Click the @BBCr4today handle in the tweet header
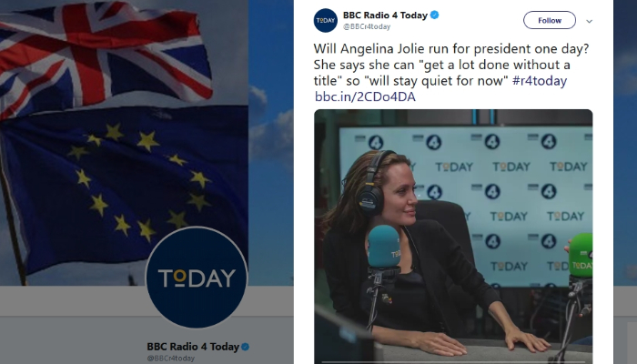Viewport: 637px width, 364px height. [367, 26]
